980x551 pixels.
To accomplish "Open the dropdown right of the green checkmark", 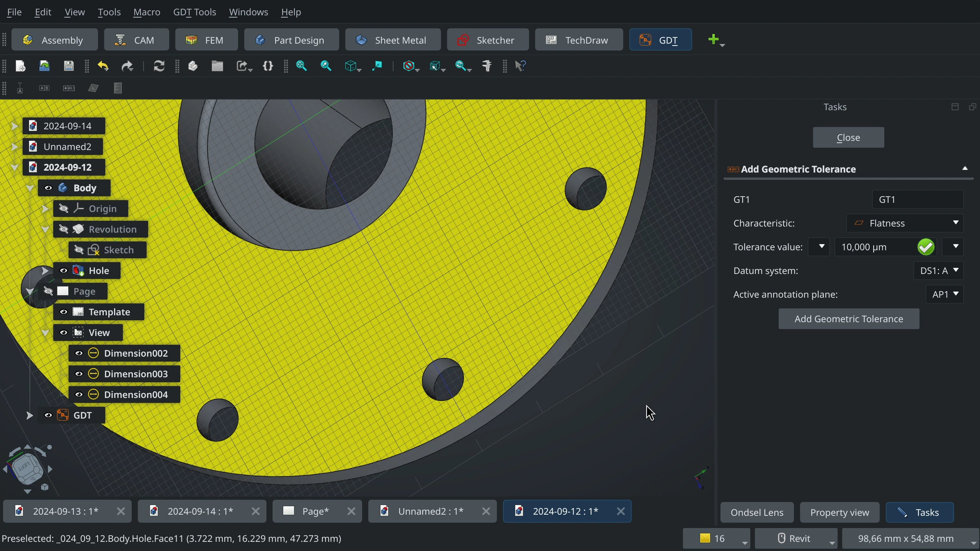I will point(953,247).
